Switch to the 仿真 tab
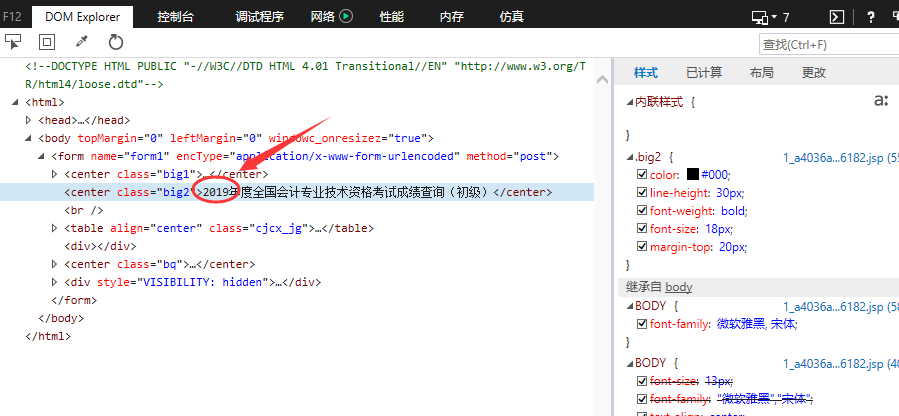This screenshot has height=416, width=899. pyautogui.click(x=511, y=17)
